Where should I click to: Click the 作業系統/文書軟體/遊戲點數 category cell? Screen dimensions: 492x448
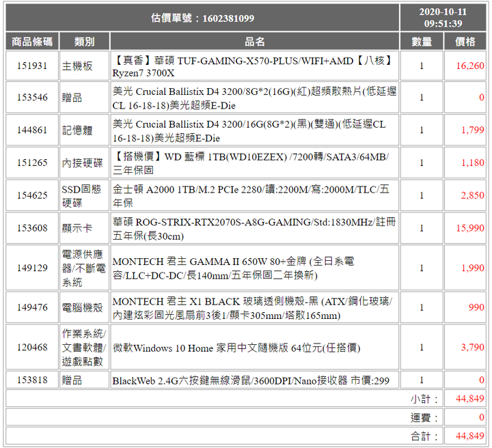pyautogui.click(x=85, y=347)
